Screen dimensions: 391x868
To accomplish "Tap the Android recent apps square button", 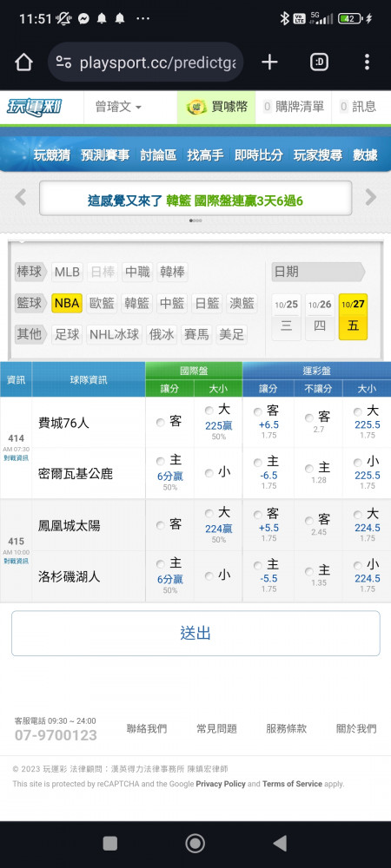I will [x=109, y=843].
